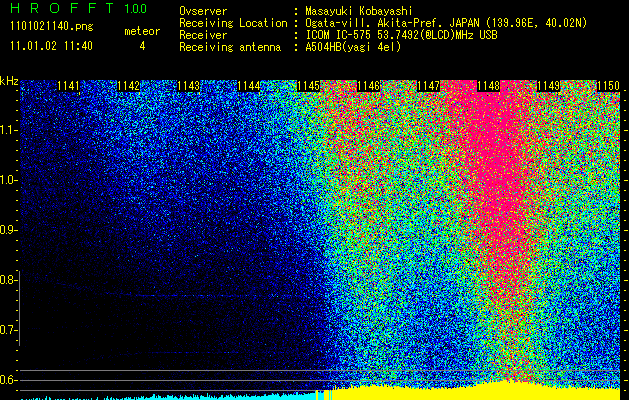
Task: Click the 1144 time marker
Action: point(249,86)
